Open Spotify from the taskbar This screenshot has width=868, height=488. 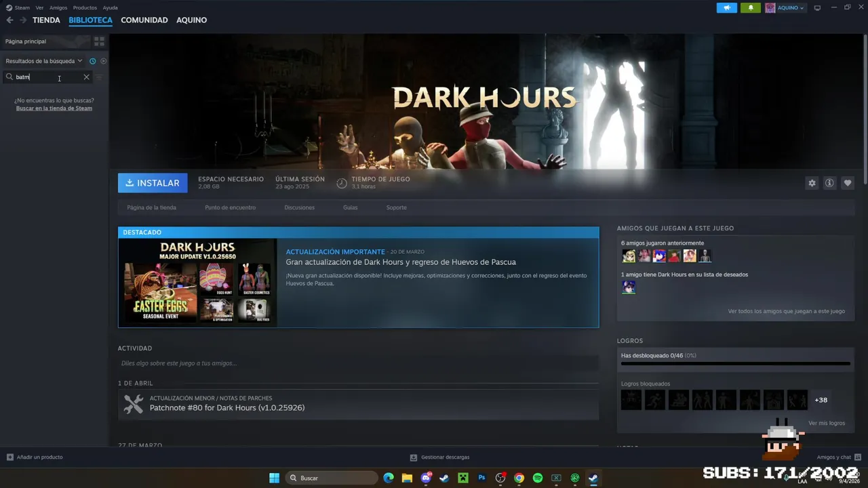[x=538, y=478]
